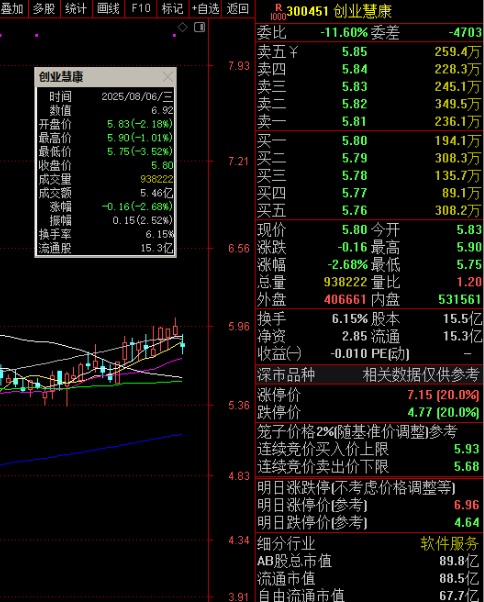The width and height of the screenshot is (484, 602).
Task: Select 买一 price 5.80
Action: (355, 141)
